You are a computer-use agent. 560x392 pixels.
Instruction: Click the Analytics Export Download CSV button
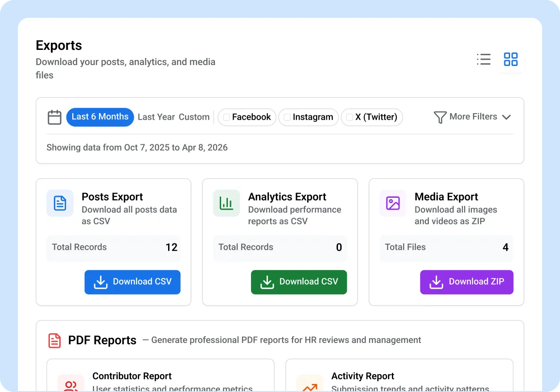click(x=299, y=282)
